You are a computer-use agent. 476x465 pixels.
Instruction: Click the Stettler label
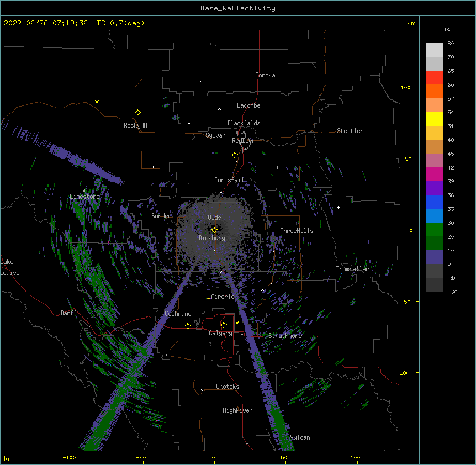350,131
